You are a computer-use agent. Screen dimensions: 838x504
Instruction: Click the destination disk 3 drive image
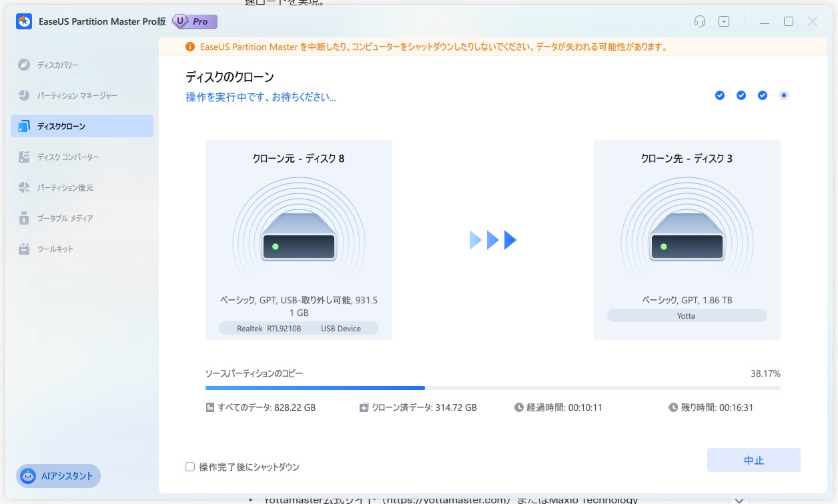tap(687, 236)
